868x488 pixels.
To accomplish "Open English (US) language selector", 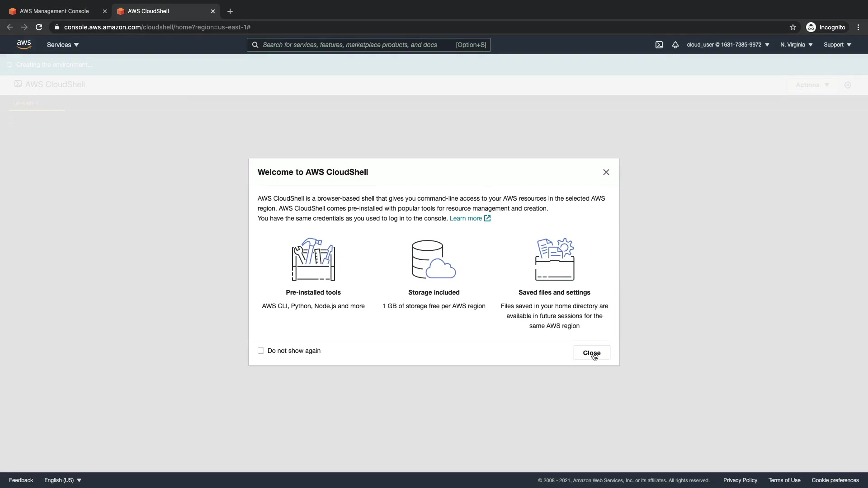I will 63,480.
